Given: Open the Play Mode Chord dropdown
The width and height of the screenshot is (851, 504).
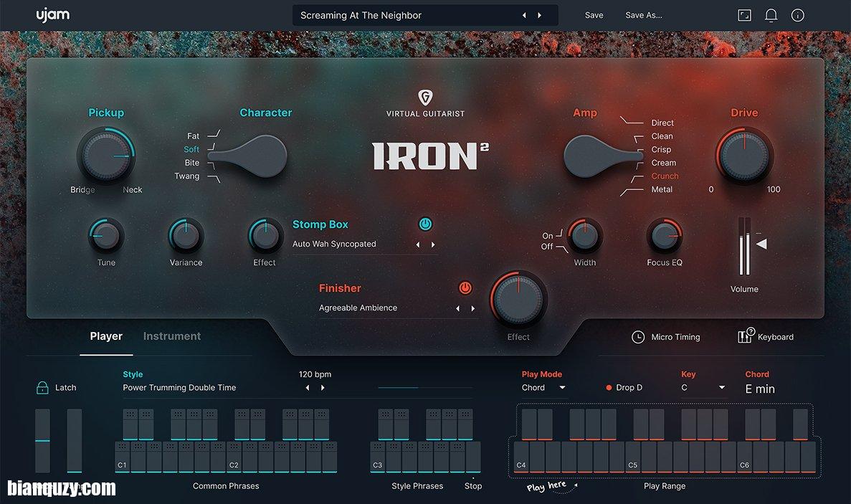Looking at the screenshot, I should tap(543, 387).
